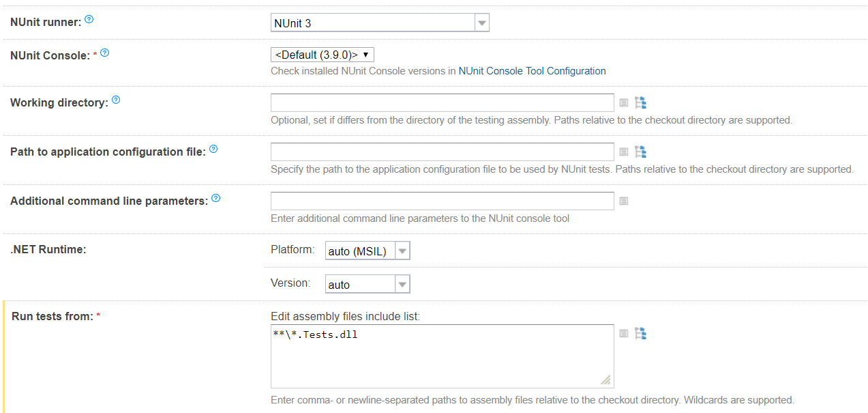Click parameter list icon beside configuration file path
The width and height of the screenshot is (868, 413).
pos(623,152)
